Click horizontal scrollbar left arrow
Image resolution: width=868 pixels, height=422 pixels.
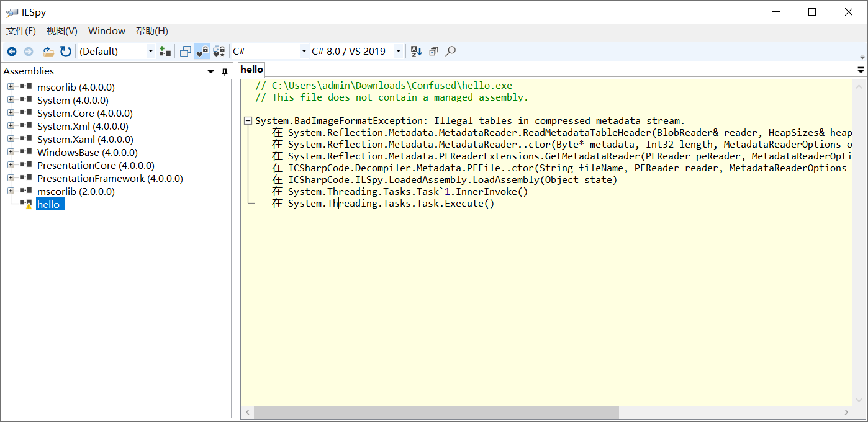pyautogui.click(x=247, y=413)
